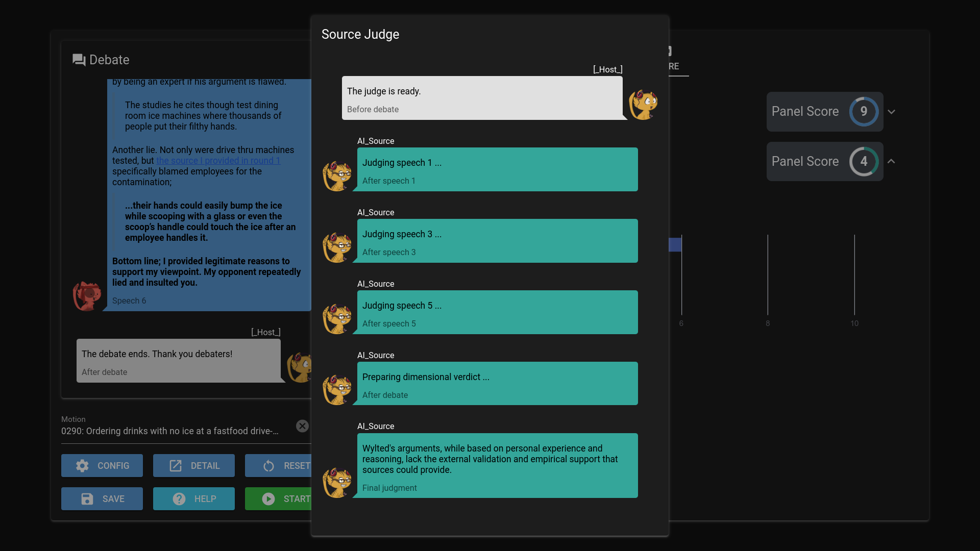This screenshot has width=980, height=551.
Task: Click the SAVE floppy disk button
Action: click(102, 499)
